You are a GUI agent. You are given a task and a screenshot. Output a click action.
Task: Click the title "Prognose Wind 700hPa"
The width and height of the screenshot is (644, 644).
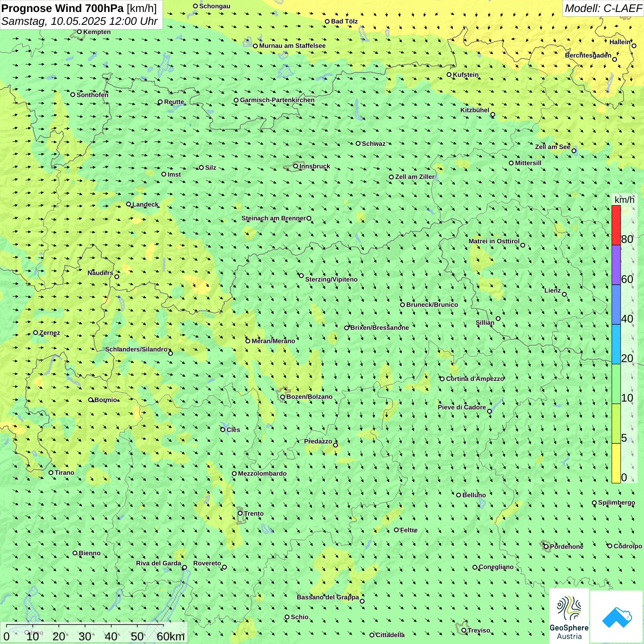(x=63, y=8)
